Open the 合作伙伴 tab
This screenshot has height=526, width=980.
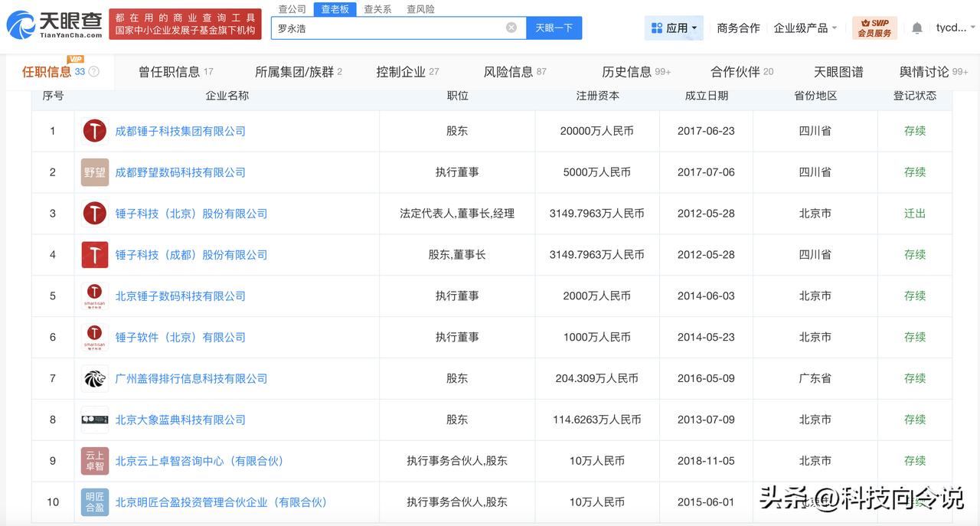[742, 72]
